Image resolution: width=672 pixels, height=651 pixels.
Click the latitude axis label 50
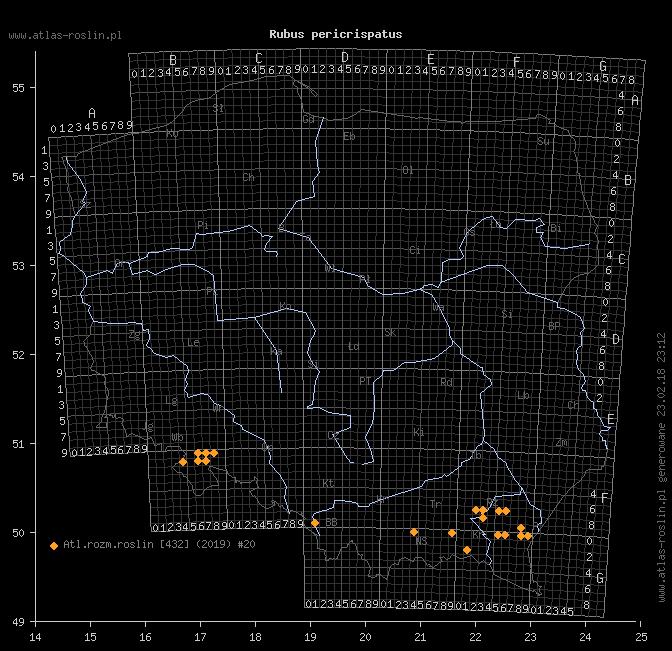[x=18, y=533]
